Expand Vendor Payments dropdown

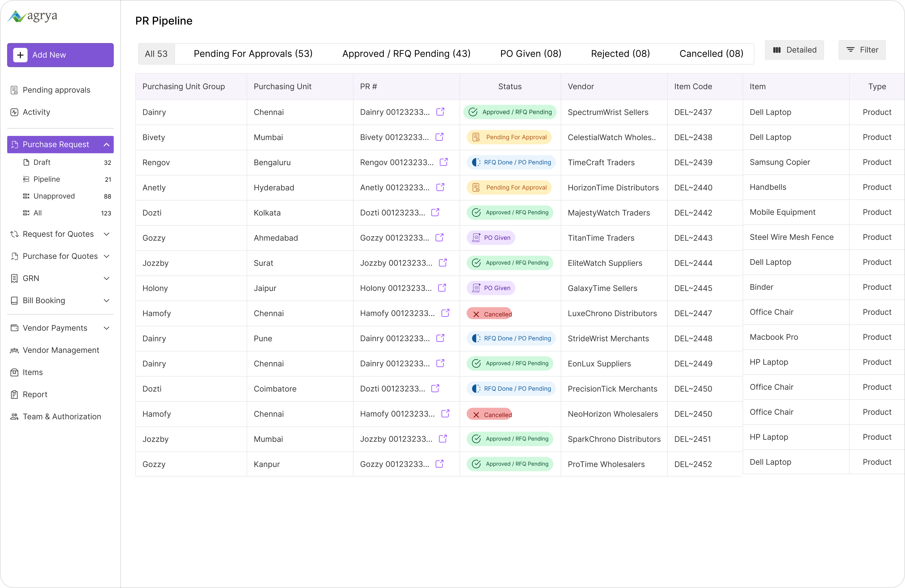tap(106, 328)
